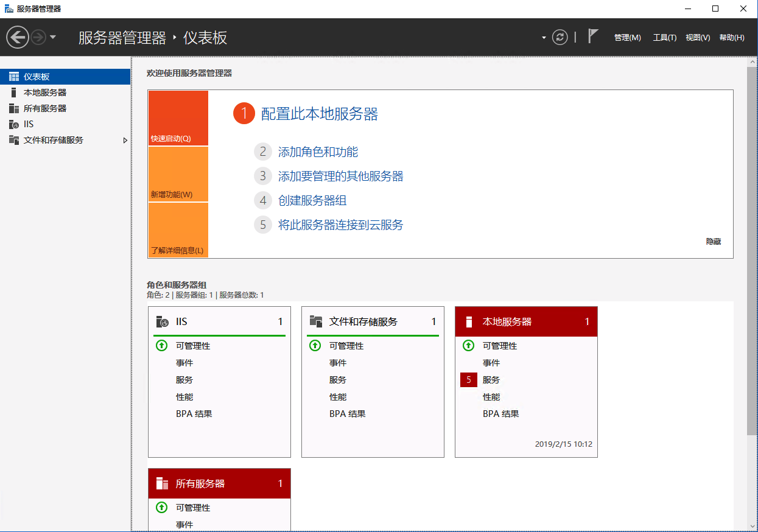Click the forward navigation arrow button
Image resolution: width=758 pixels, height=532 pixels.
pyautogui.click(x=38, y=38)
